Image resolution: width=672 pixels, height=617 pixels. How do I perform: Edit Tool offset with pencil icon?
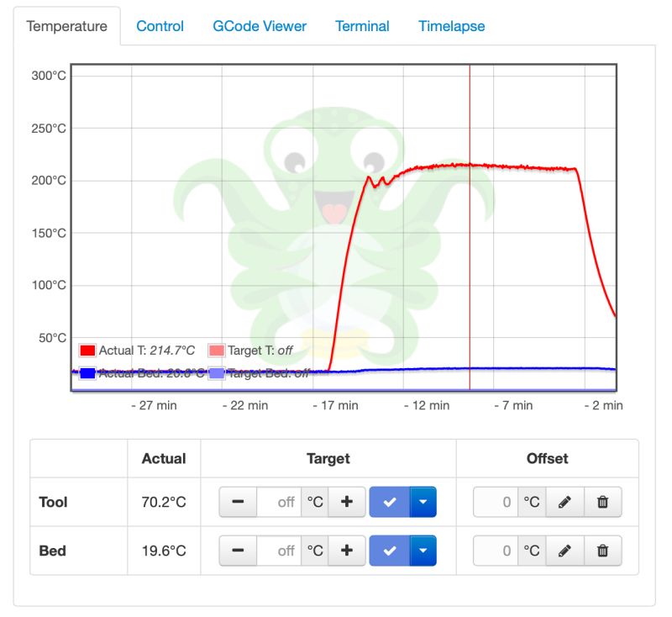point(564,502)
